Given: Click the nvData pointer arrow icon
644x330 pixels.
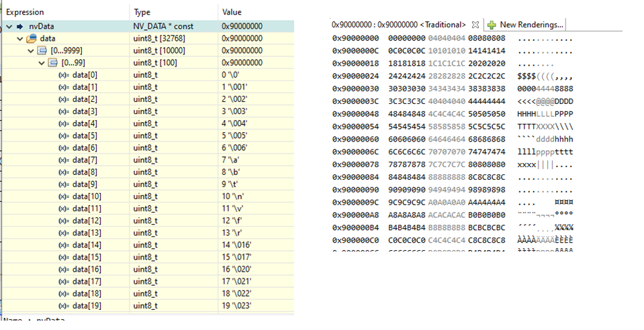Looking at the screenshot, I should pos(20,27).
